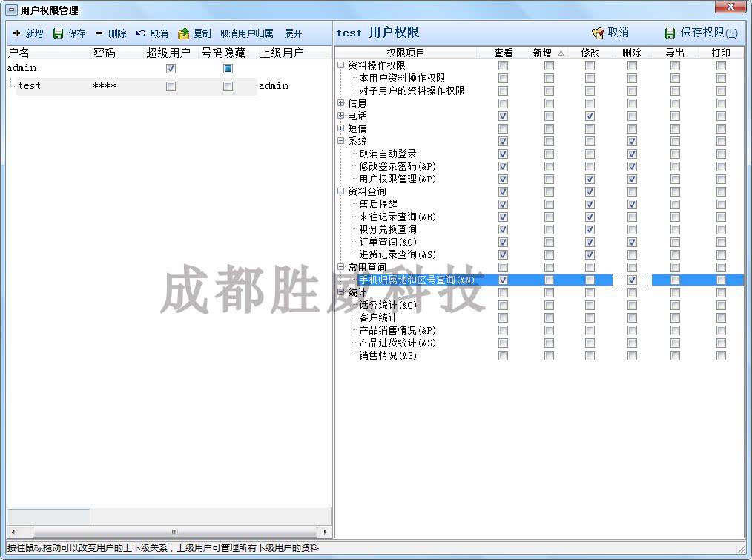
Task: Toggle 号码隐藏 checkbox for test user
Action: [x=228, y=86]
